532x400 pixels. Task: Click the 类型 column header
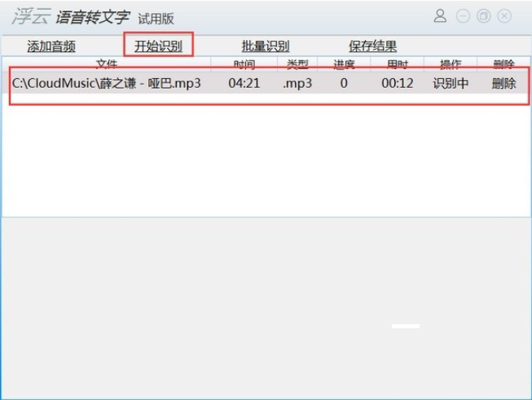tap(297, 64)
